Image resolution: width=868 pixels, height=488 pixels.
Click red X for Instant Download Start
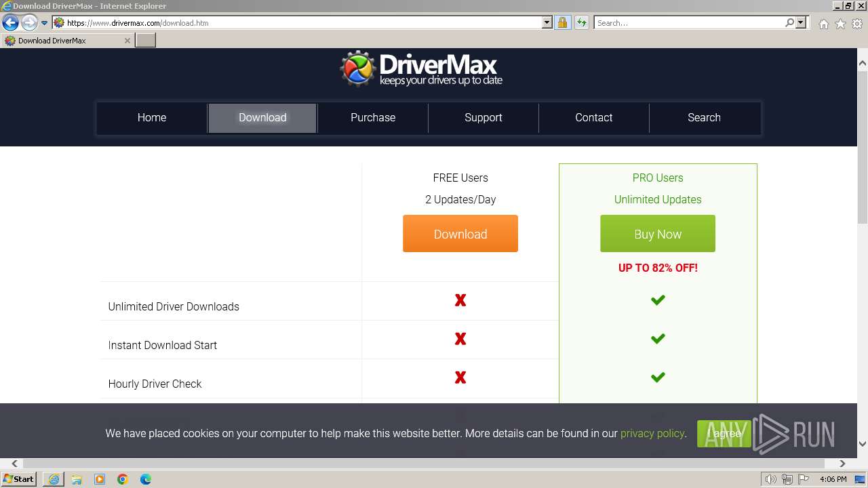[x=460, y=339]
